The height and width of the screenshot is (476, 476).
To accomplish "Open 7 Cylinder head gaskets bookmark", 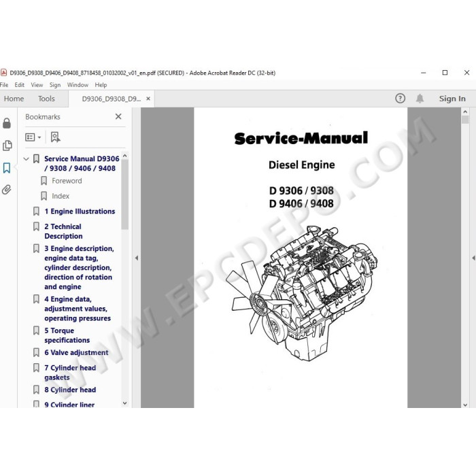I will (70, 373).
